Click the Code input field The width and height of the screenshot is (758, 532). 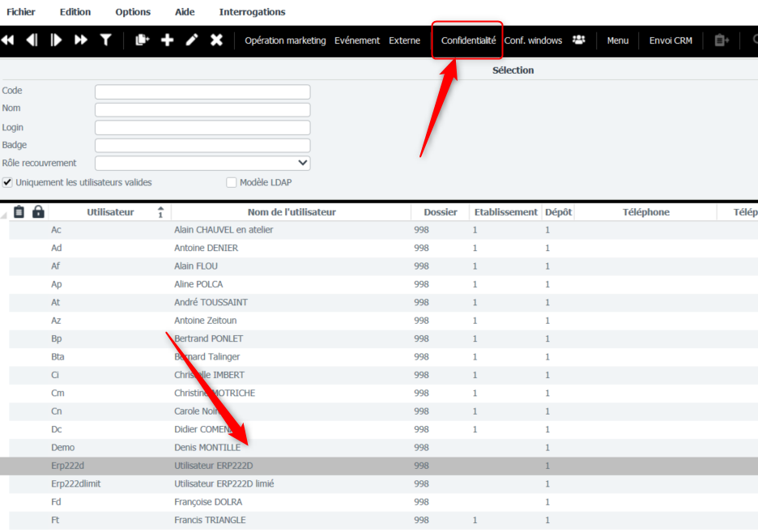[202, 92]
